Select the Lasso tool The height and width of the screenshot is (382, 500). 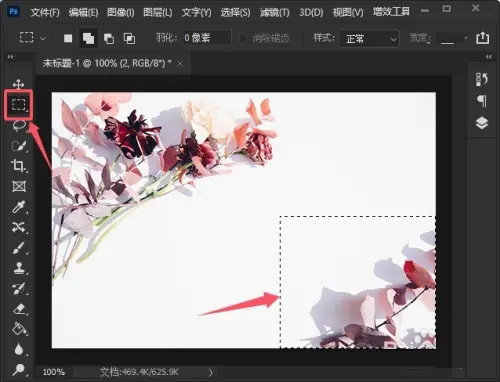coord(19,125)
